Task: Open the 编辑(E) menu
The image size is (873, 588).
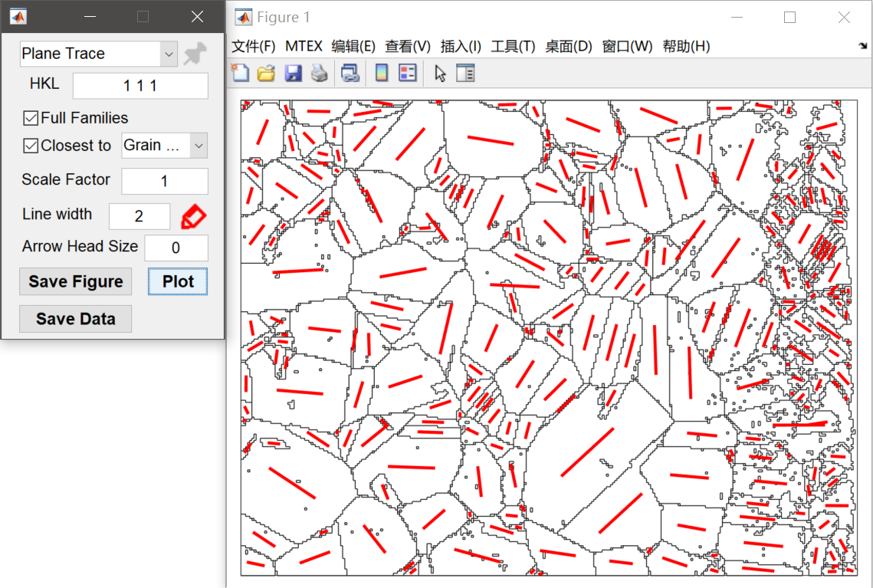Action: (353, 46)
